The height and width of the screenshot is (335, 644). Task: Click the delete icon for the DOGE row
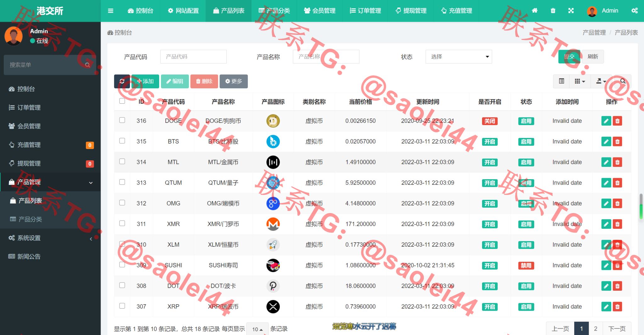(617, 121)
